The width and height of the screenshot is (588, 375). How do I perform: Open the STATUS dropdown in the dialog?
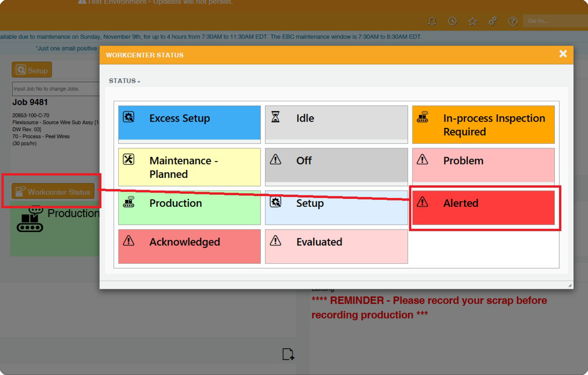click(124, 81)
